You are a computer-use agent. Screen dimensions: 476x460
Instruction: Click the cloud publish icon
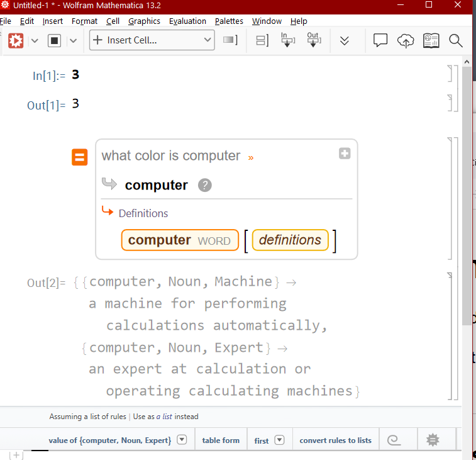406,41
